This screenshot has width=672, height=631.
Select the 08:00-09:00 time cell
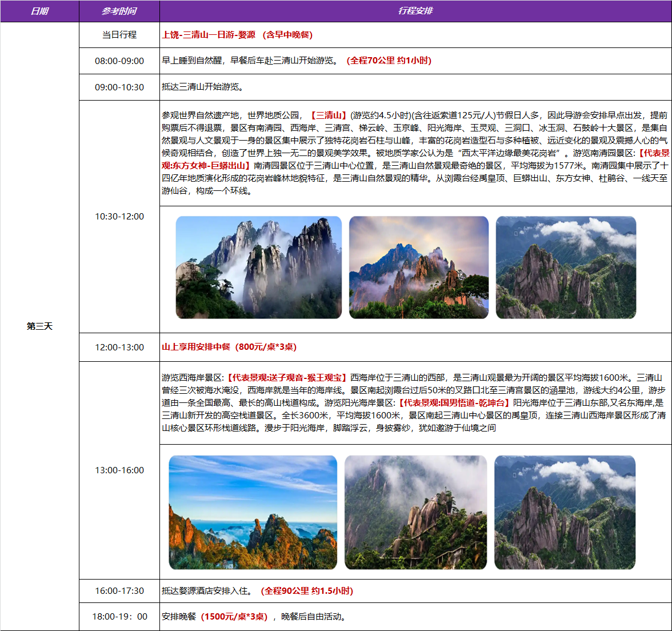[119, 61]
